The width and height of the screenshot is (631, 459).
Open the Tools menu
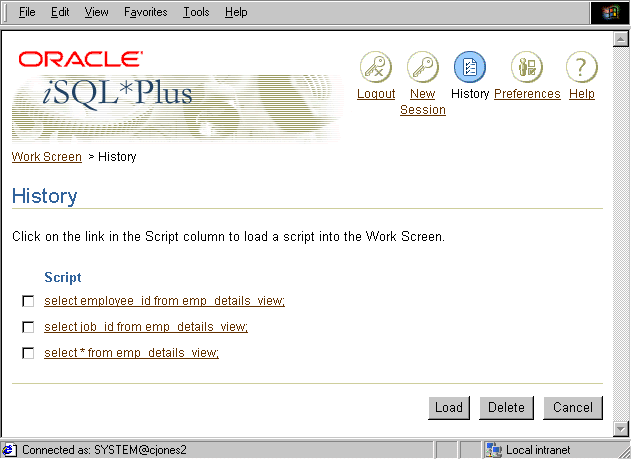[x=196, y=12]
